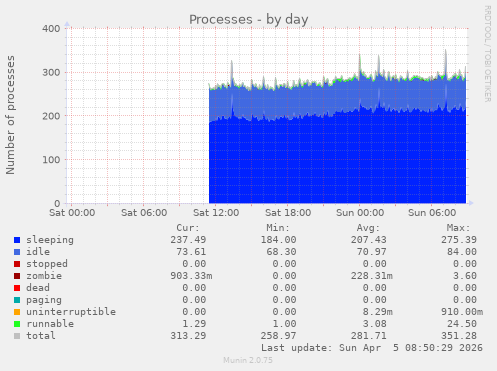
Task: Click idle maximum value 84.00
Action: pos(462,252)
